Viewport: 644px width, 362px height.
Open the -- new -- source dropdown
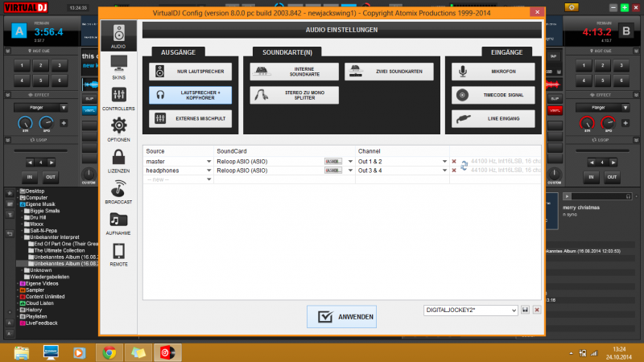pyautogui.click(x=208, y=179)
